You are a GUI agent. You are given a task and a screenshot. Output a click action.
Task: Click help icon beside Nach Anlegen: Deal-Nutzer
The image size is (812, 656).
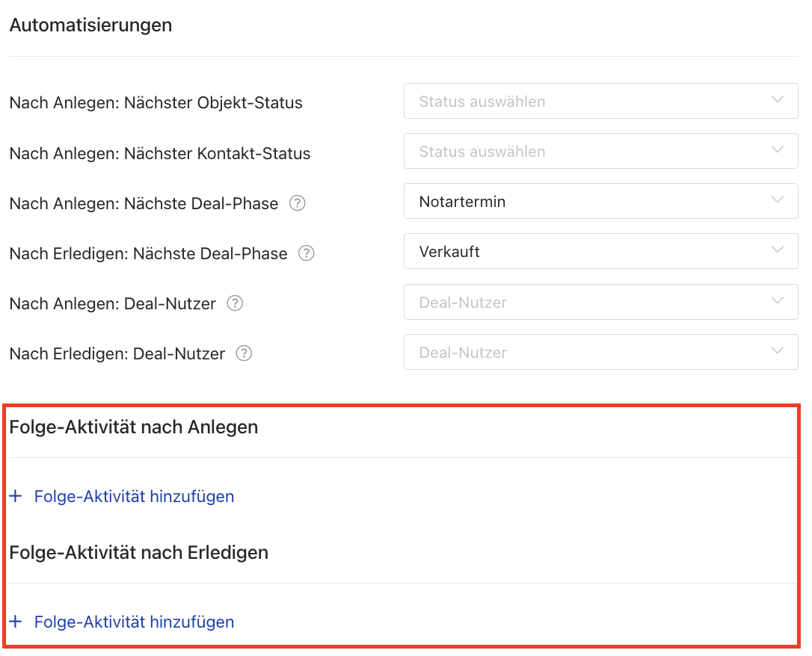[235, 303]
